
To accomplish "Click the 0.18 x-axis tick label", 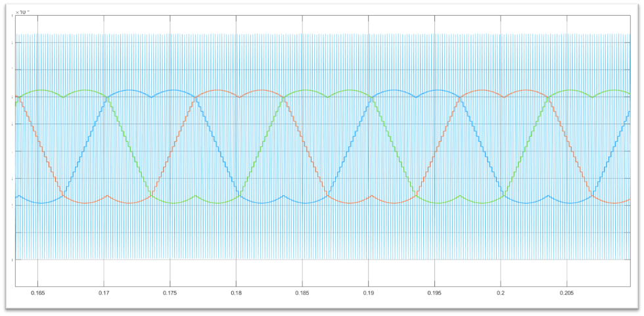I will point(237,292).
